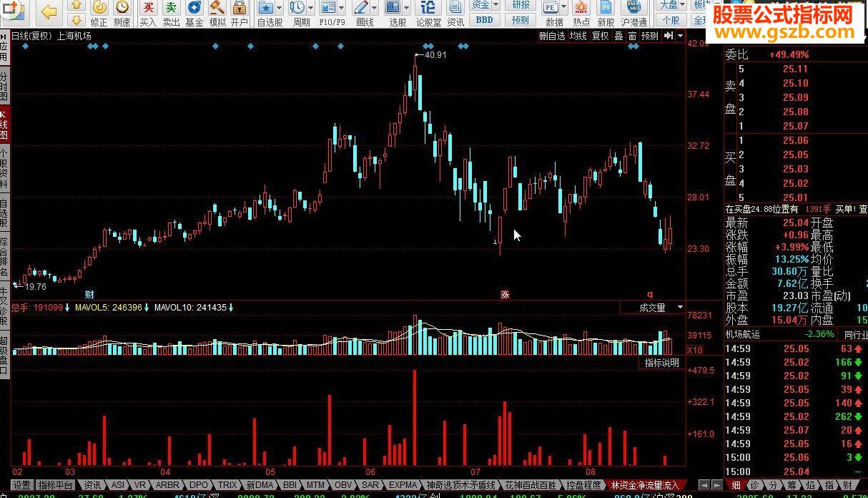Open the 基金 fund icon
The height and width of the screenshot is (498, 868).
194,7
